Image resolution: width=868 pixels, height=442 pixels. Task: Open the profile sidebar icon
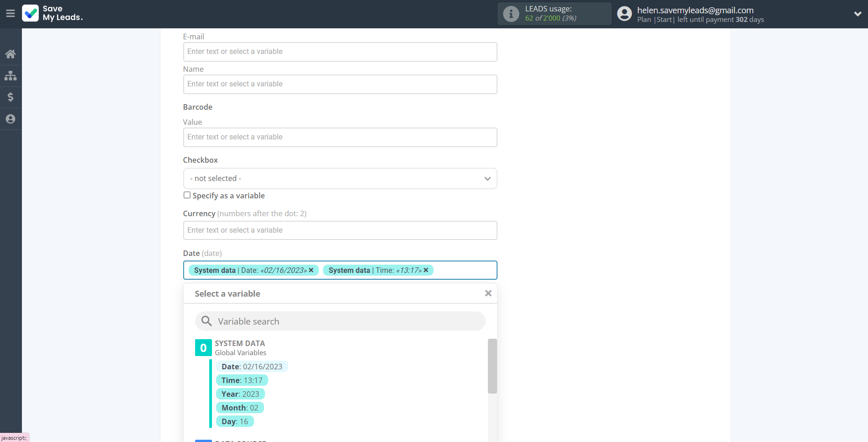coord(11,119)
